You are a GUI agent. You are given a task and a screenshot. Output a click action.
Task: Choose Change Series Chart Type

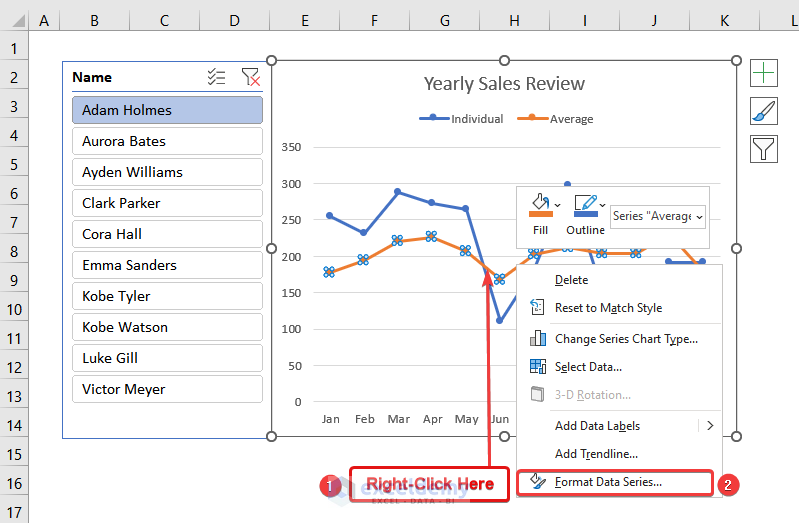(x=620, y=339)
